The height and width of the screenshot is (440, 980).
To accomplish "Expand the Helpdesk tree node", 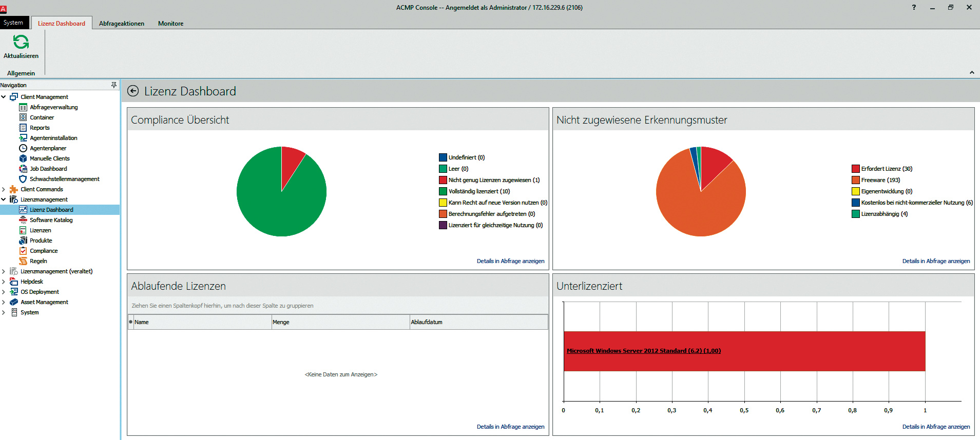I will [4, 282].
